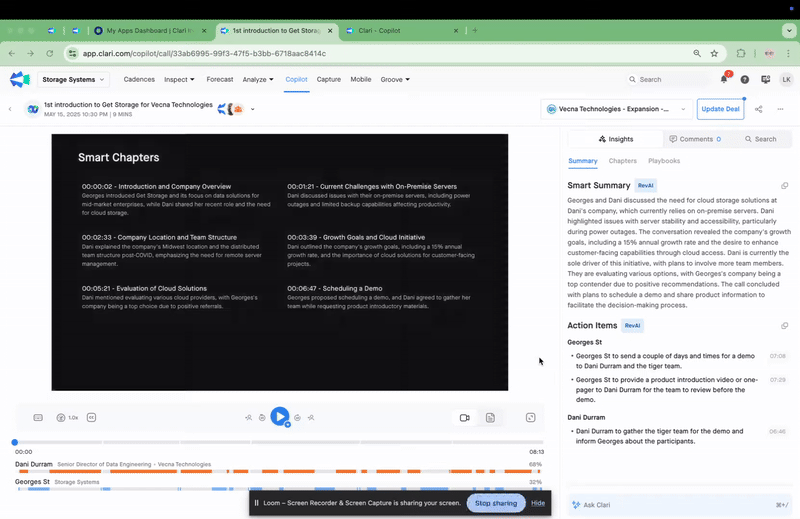
Task: Jump to 07:08 action item timestamp
Action: (x=778, y=356)
